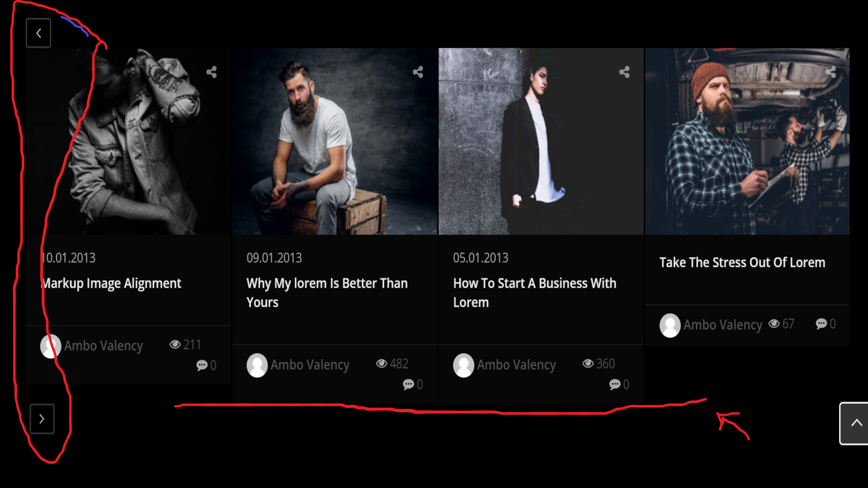Open the Ambo Valency author link with 360 views
This screenshot has width=868, height=488.
coord(516,365)
